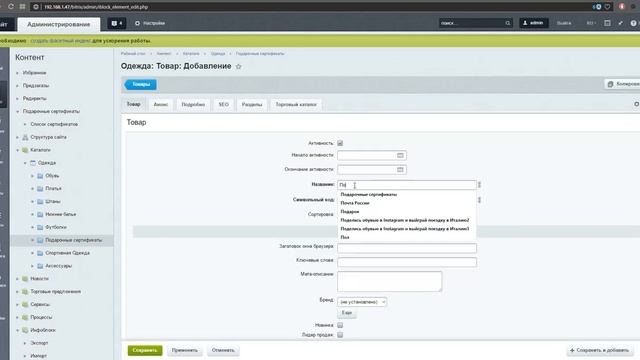The height and width of the screenshot is (360, 640).
Task: Choose suggestion Почта России
Action: click(355, 203)
